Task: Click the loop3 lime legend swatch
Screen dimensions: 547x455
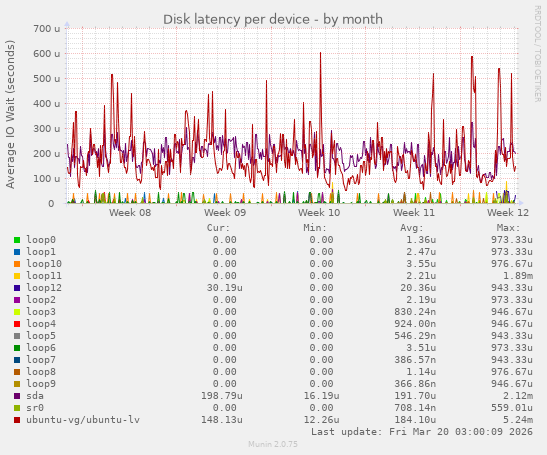Action: 17,312
